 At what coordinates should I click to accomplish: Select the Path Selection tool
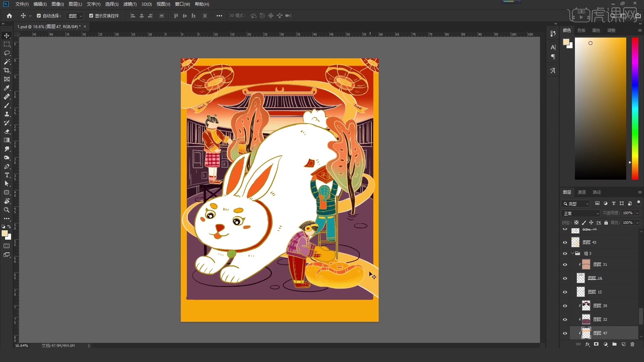(7, 184)
